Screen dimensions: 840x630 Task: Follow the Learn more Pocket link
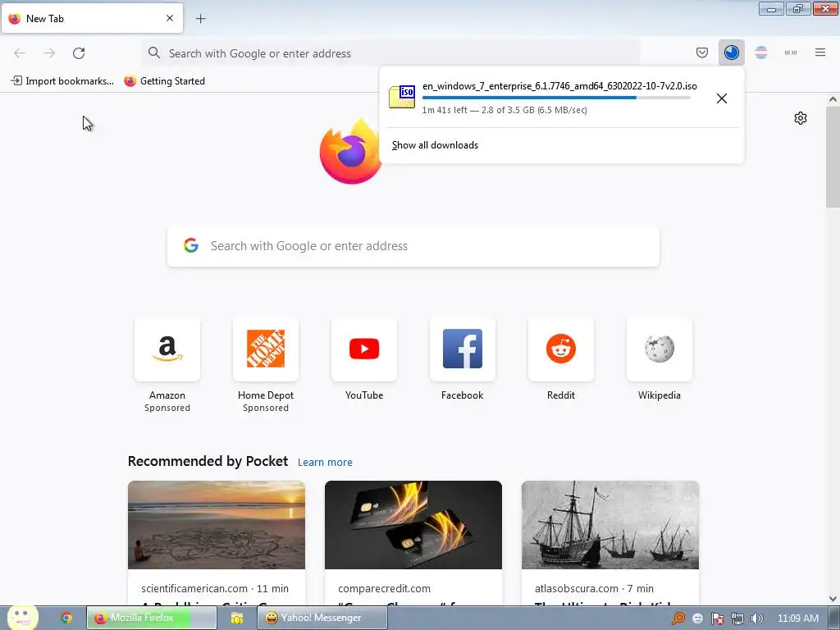[325, 463]
